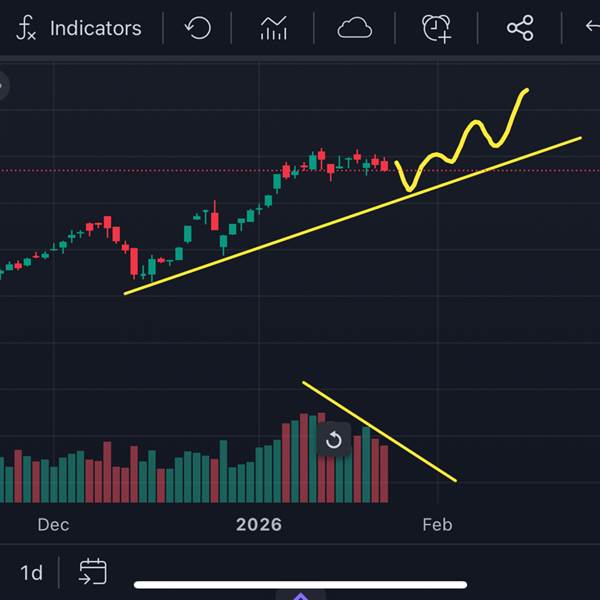Tap the cloud save layout icon
Screen dimensions: 600x600
[354, 28]
